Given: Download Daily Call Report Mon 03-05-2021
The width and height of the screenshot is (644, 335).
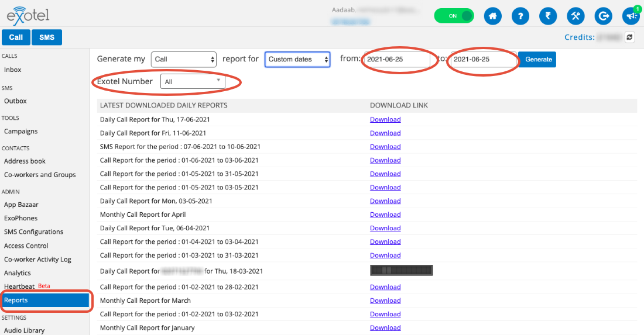Looking at the screenshot, I should (385, 201).
